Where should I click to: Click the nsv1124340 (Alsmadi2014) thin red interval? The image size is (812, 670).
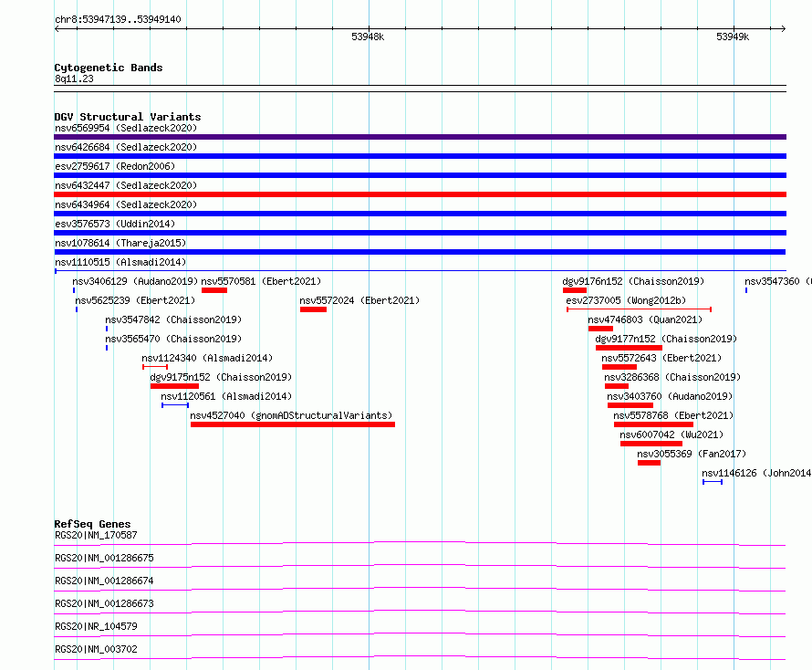coord(155,367)
